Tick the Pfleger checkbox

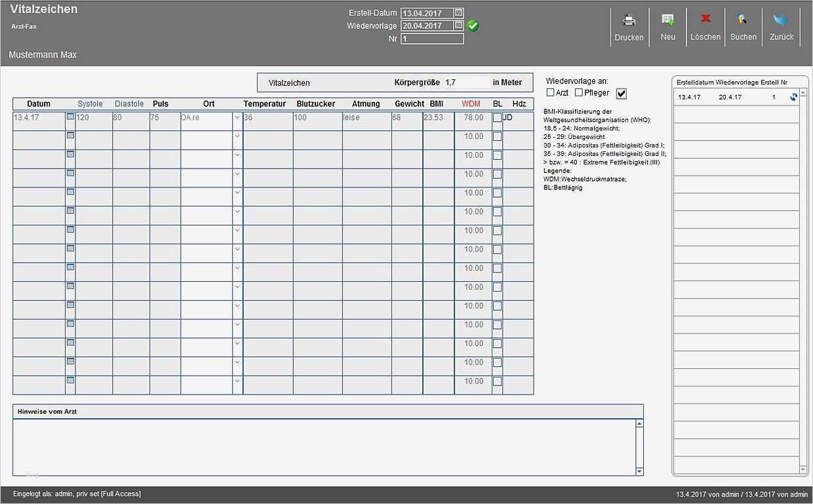(x=578, y=93)
